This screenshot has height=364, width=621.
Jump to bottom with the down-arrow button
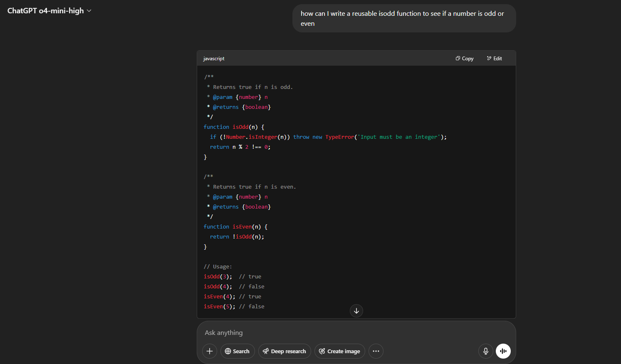(x=356, y=311)
